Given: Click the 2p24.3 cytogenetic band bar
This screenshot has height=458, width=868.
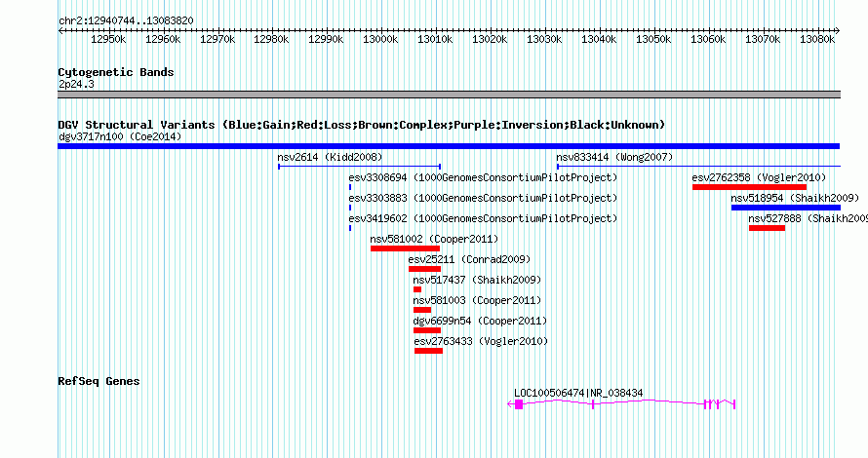Looking at the screenshot, I should (449, 95).
